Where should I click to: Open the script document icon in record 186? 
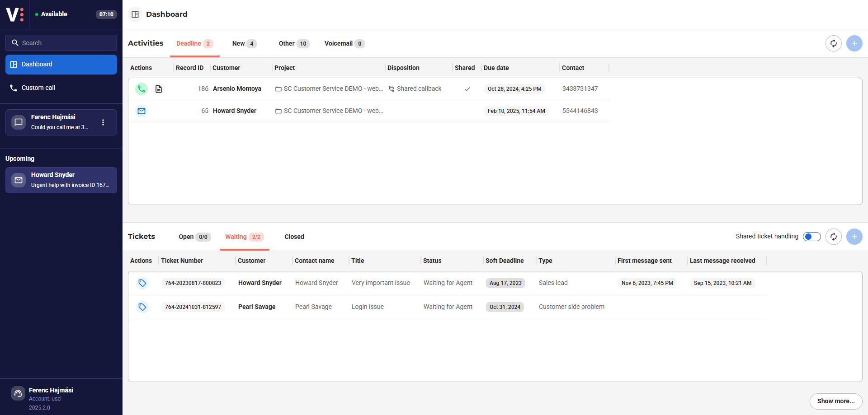point(159,89)
